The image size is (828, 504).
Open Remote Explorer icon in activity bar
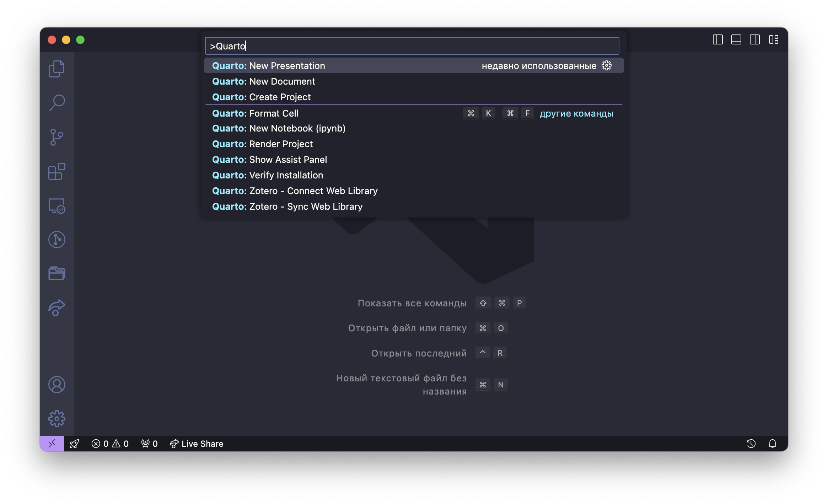point(57,206)
